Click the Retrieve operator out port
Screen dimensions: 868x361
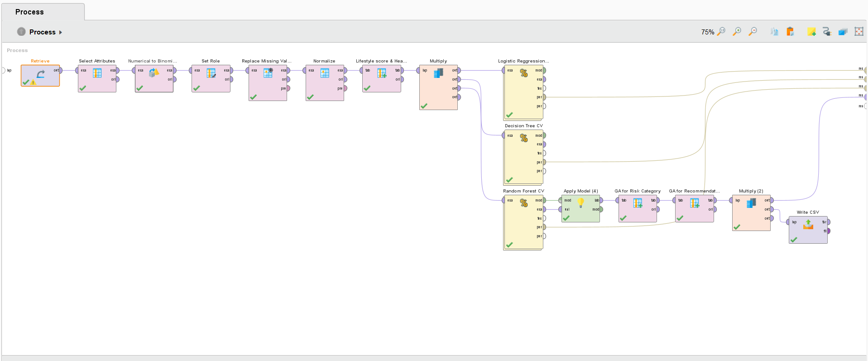[x=61, y=70]
